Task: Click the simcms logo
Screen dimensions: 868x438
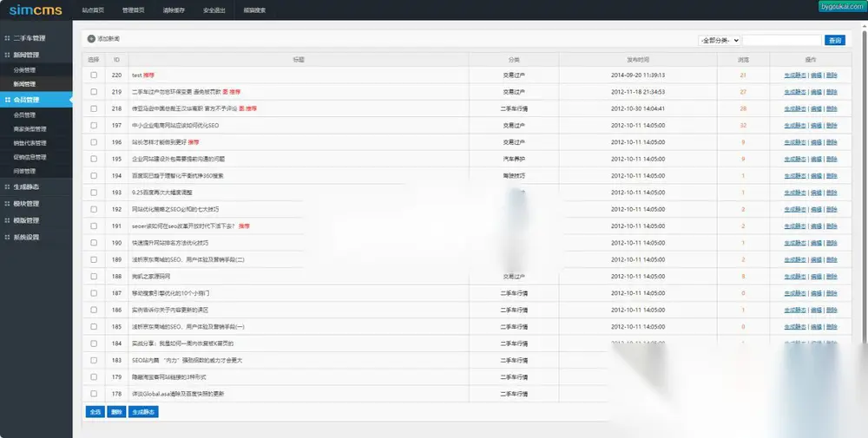Action: click(x=36, y=10)
